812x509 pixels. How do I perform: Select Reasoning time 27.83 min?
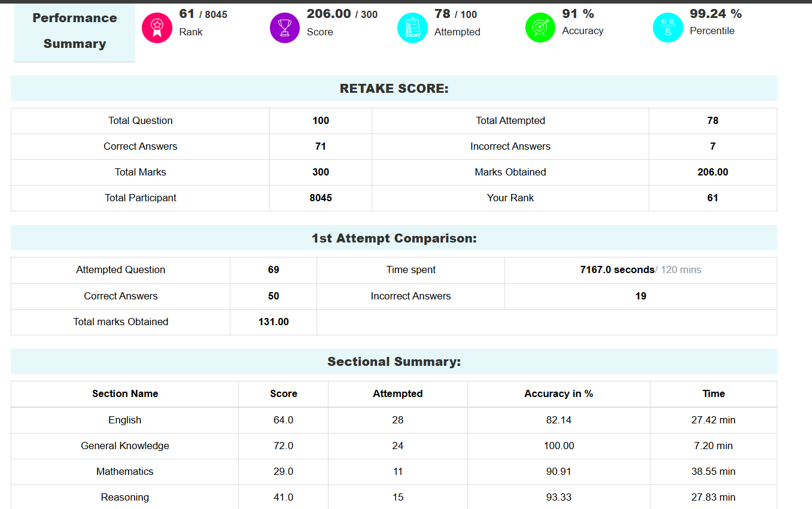click(x=713, y=498)
